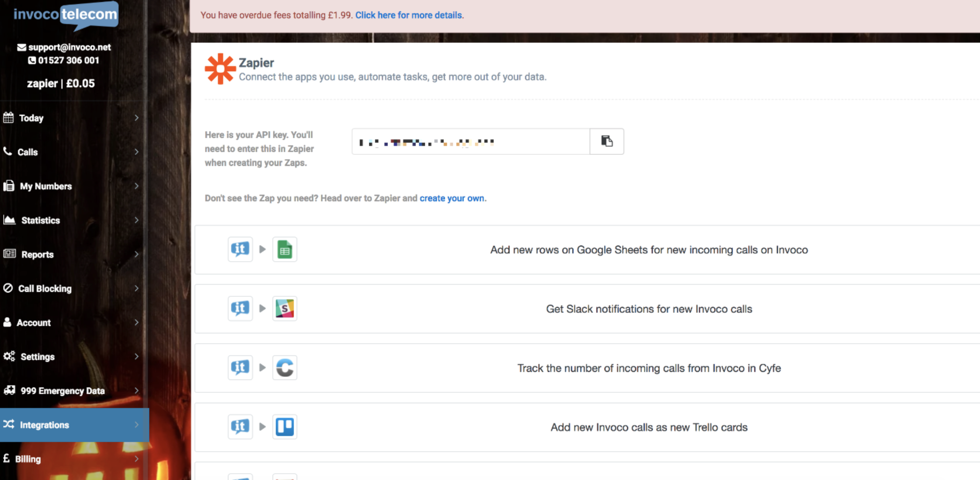Screen dimensions: 980x480
Task: Expand the Statistics sidebar chevron
Action: click(x=137, y=220)
